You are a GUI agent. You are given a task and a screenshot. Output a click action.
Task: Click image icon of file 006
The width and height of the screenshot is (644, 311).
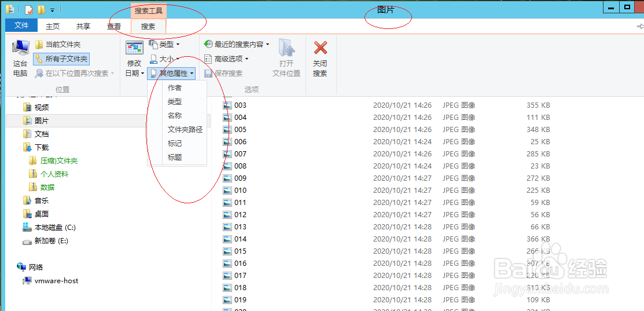pyautogui.click(x=227, y=142)
